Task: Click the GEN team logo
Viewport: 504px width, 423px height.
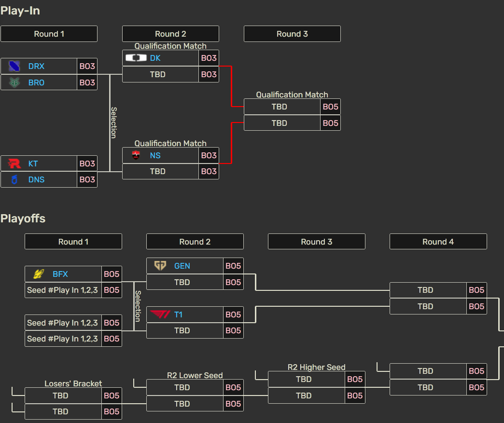Action: click(160, 265)
